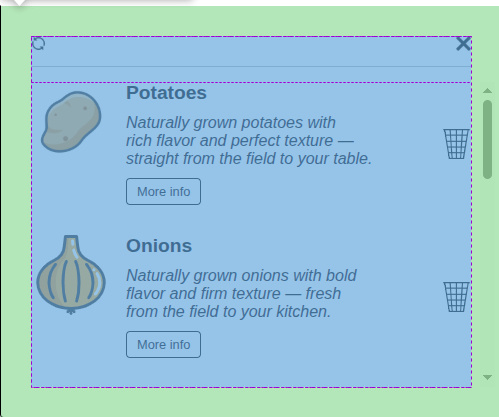Open More info for Potatoes
Image resolution: width=499 pixels, height=417 pixels.
pyautogui.click(x=163, y=191)
